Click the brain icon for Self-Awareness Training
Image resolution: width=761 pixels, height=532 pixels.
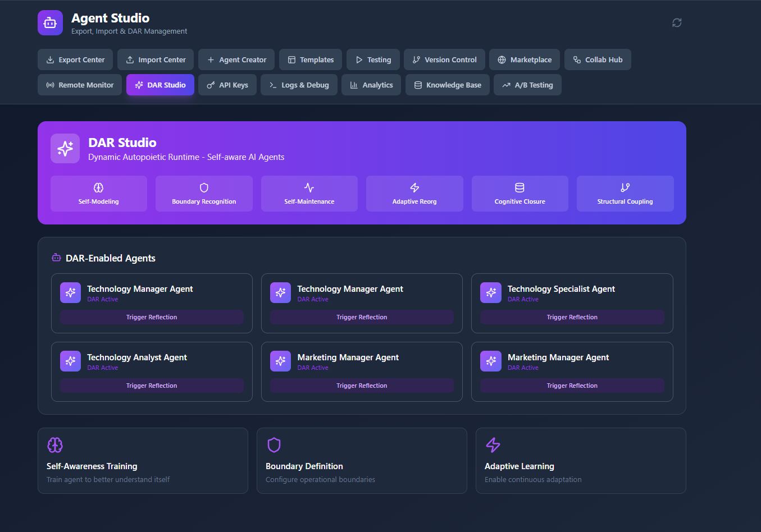click(x=55, y=445)
